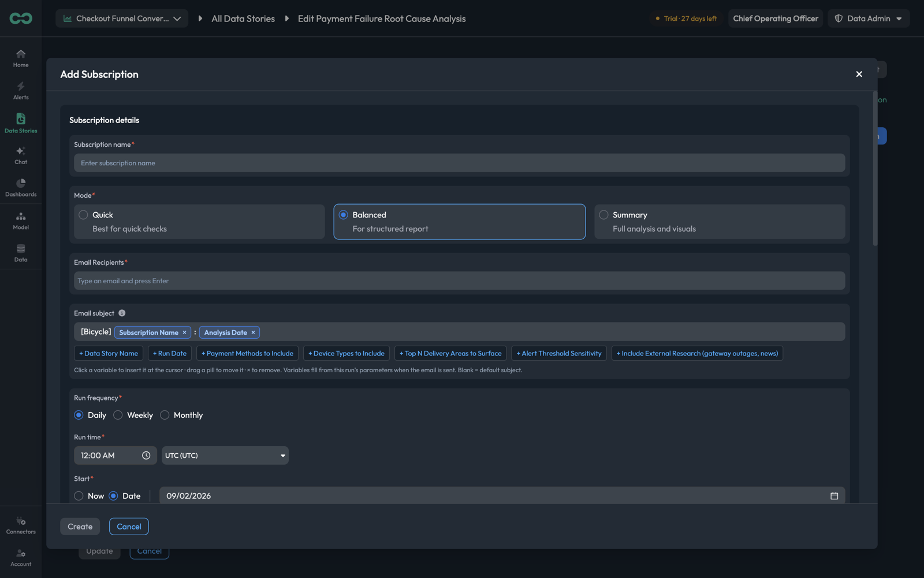Expand the Checkout Funnel Conver... dropdown
Screen dimensions: 924x578
click(x=122, y=18)
